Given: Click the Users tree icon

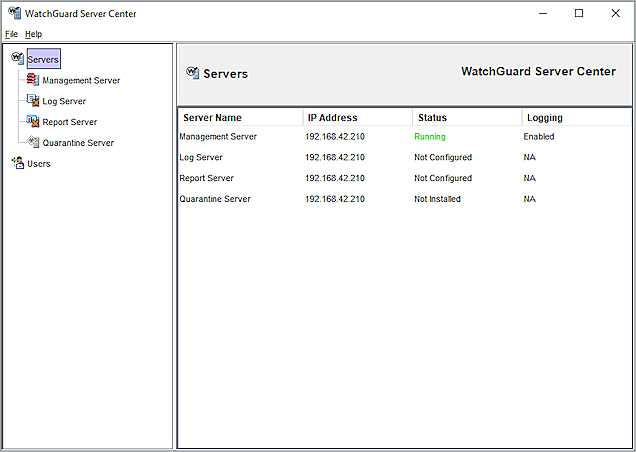Looking at the screenshot, I should tap(17, 164).
